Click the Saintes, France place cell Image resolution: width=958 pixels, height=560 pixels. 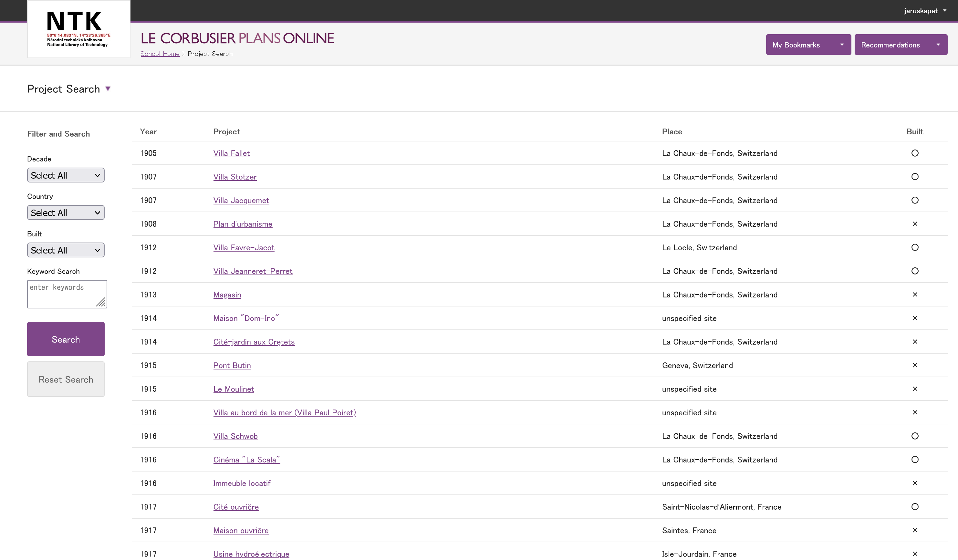pyautogui.click(x=689, y=530)
